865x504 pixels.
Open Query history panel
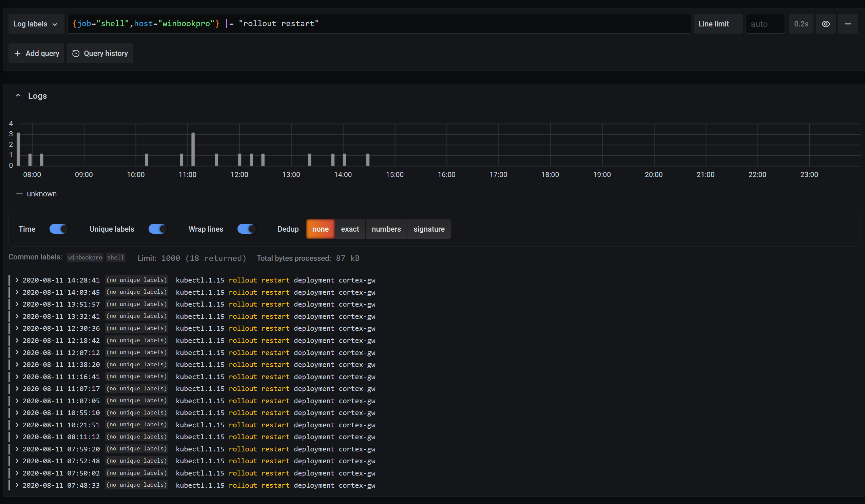pos(100,53)
